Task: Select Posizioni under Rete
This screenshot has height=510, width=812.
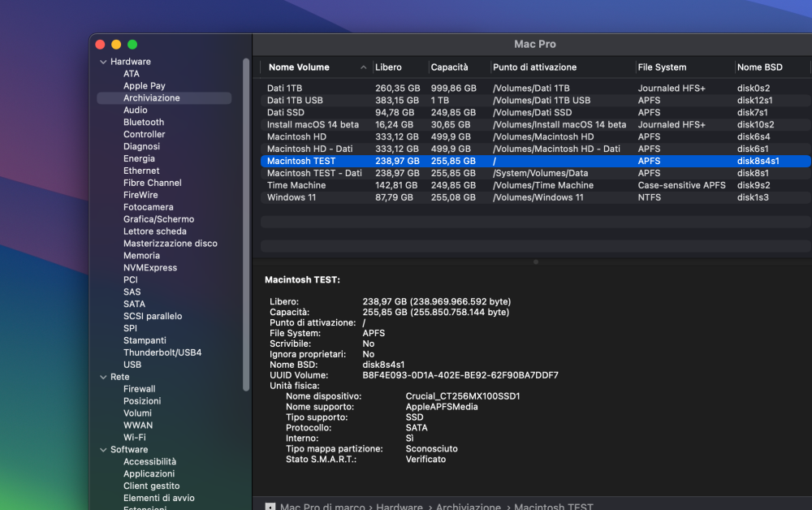Action: 142,401
